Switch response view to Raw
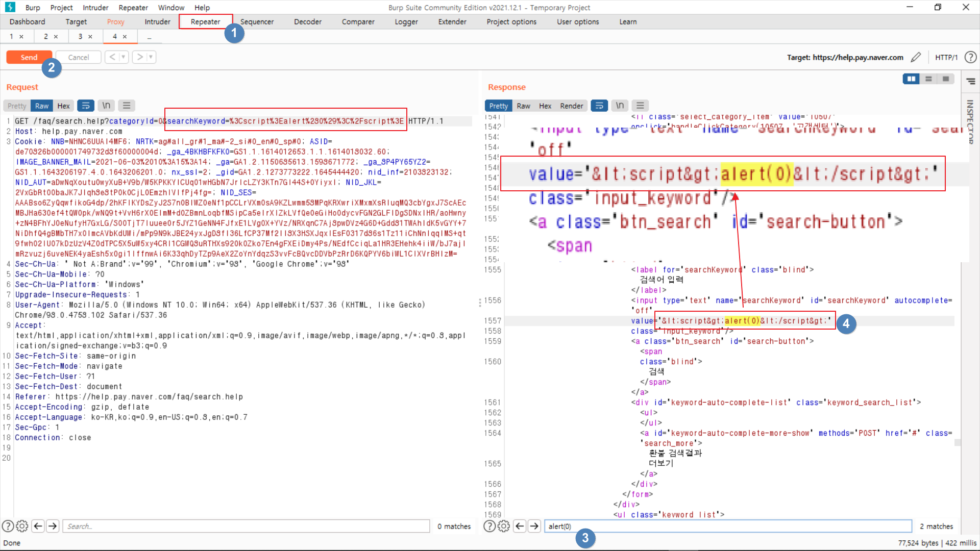This screenshot has width=980, height=551. tap(523, 106)
